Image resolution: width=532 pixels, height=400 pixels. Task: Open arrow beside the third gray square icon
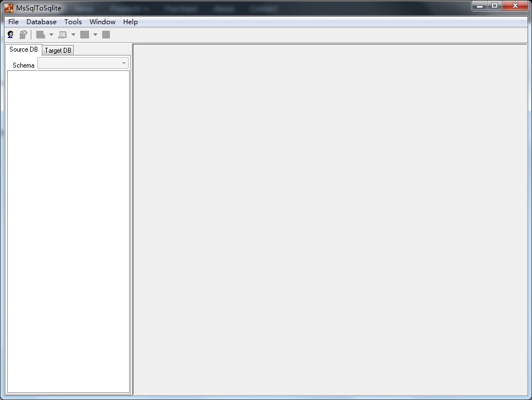coord(95,35)
